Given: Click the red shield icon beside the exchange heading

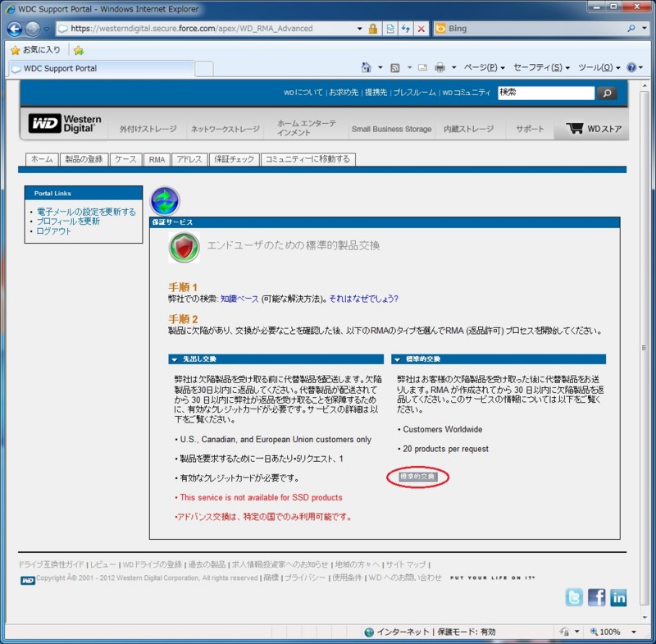Looking at the screenshot, I should click(x=183, y=247).
